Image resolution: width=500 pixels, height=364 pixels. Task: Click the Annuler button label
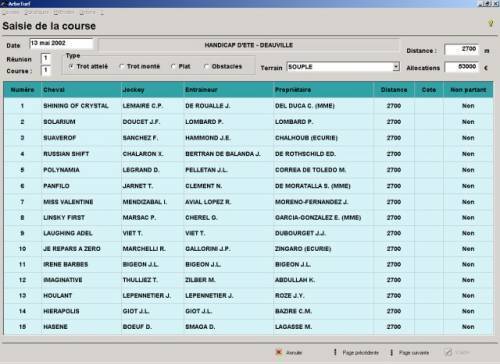click(294, 352)
